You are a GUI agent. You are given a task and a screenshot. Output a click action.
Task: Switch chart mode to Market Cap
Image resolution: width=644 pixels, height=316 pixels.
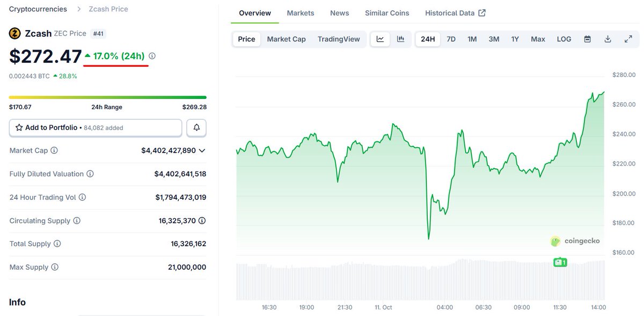[x=286, y=39]
